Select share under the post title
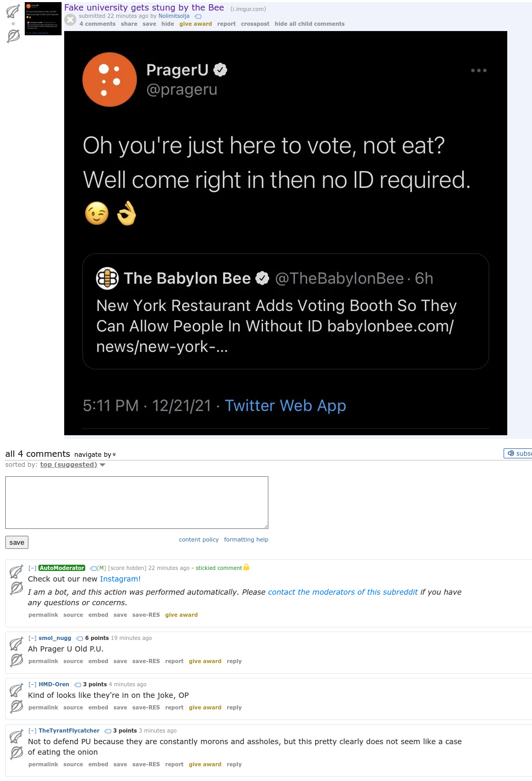Image resolution: width=532 pixels, height=781 pixels. (x=129, y=24)
